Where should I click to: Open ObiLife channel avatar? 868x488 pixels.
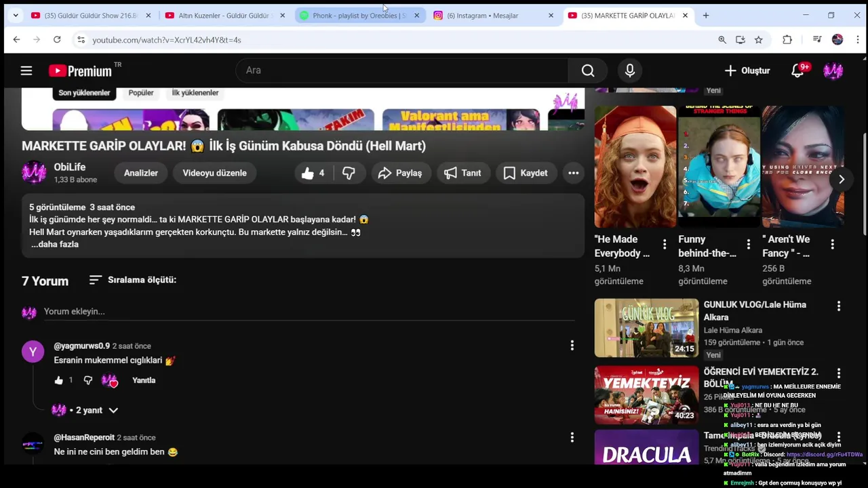(x=33, y=173)
